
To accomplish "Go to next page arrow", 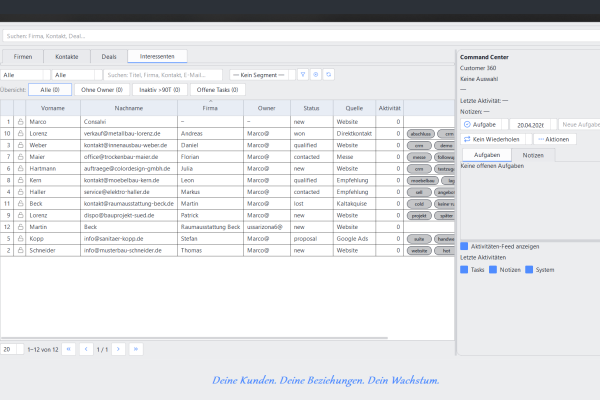I will point(118,349).
